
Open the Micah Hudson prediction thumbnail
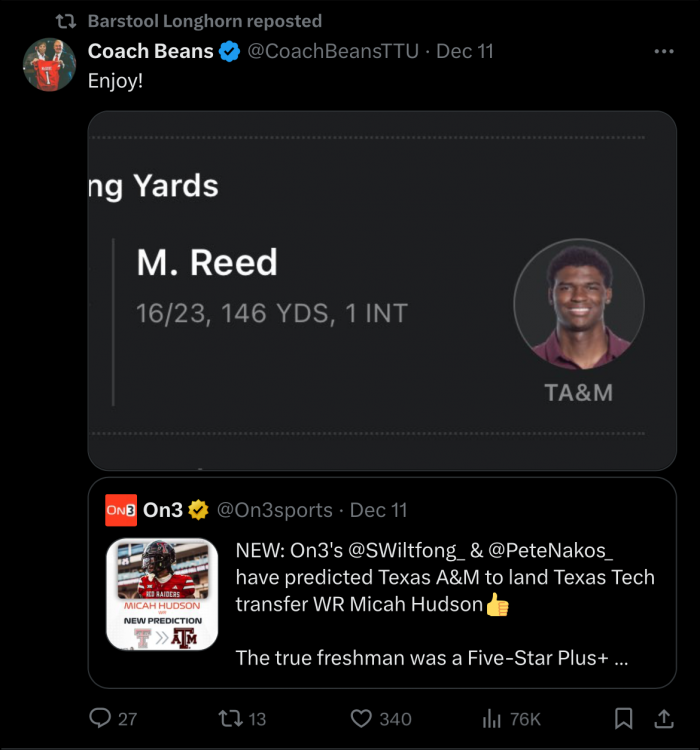point(162,595)
